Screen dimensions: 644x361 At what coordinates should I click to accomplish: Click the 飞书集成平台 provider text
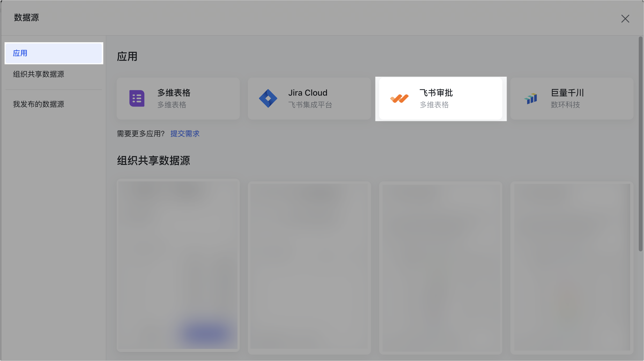[x=310, y=105]
